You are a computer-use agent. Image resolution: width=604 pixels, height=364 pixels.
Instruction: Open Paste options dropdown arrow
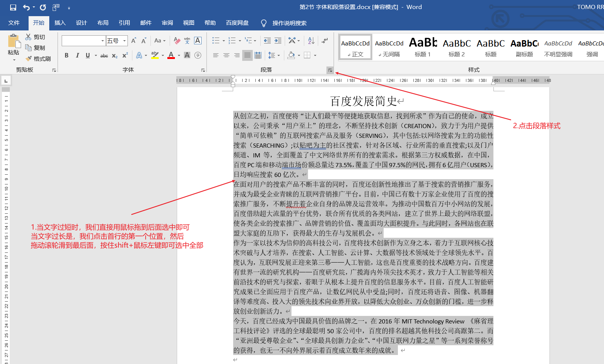pos(14,60)
